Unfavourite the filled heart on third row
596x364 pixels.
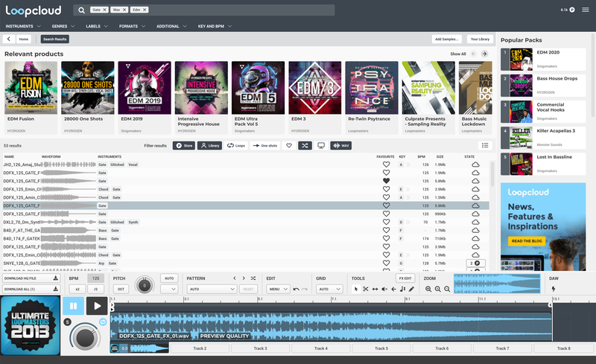click(x=386, y=181)
